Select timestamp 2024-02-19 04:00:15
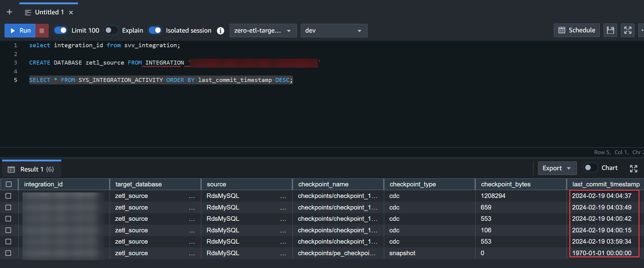644x268 pixels. pyautogui.click(x=602, y=230)
